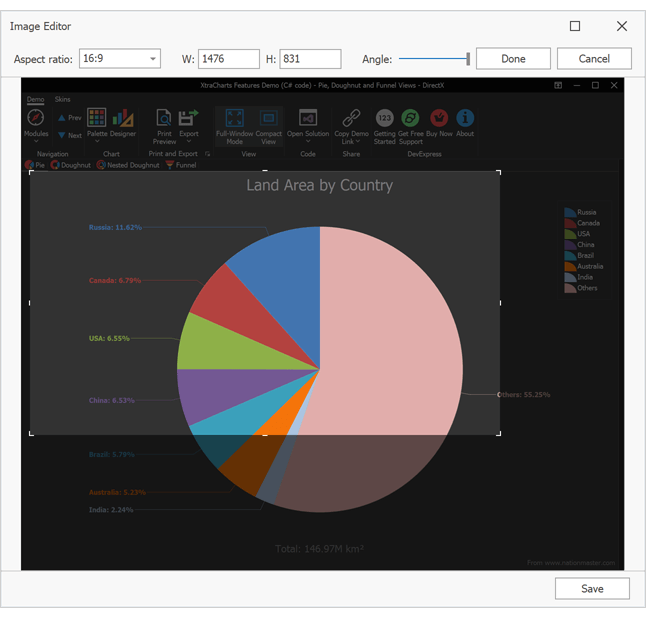
Task: Click the bottom-right crop corner handle
Action: pyautogui.click(x=499, y=434)
